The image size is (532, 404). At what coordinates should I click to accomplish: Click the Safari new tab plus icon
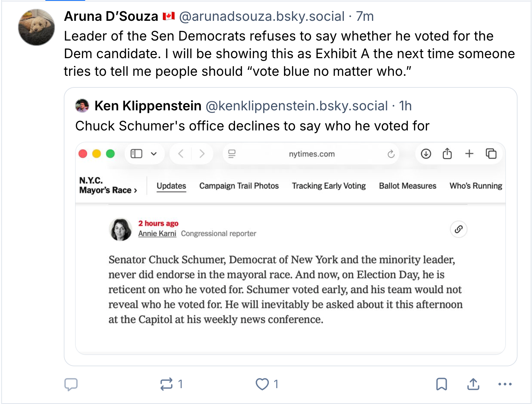click(x=469, y=154)
